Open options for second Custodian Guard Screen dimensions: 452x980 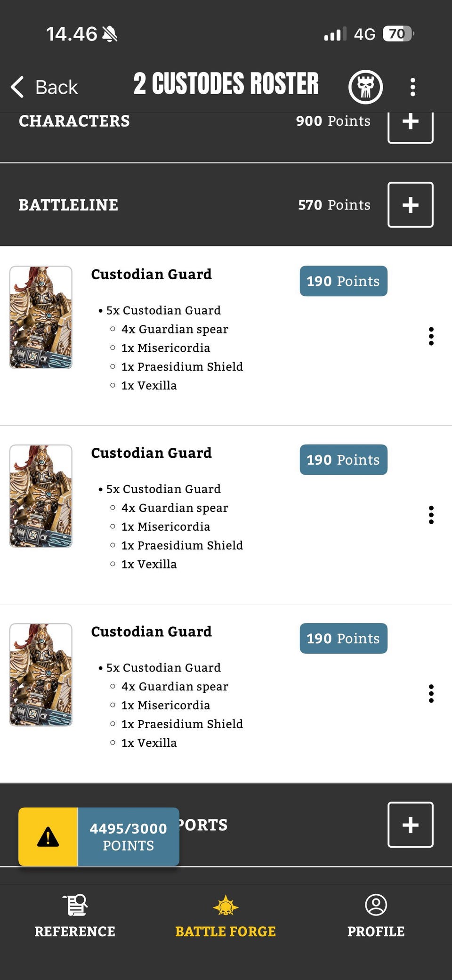(431, 515)
